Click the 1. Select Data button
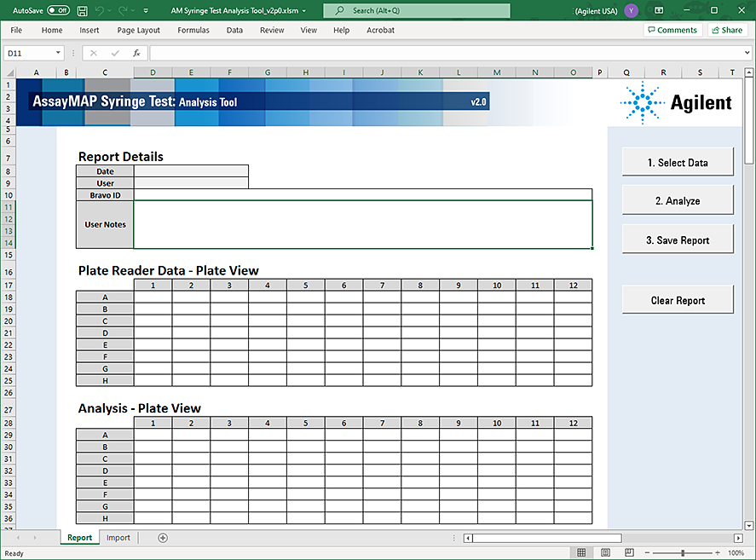 tap(678, 163)
